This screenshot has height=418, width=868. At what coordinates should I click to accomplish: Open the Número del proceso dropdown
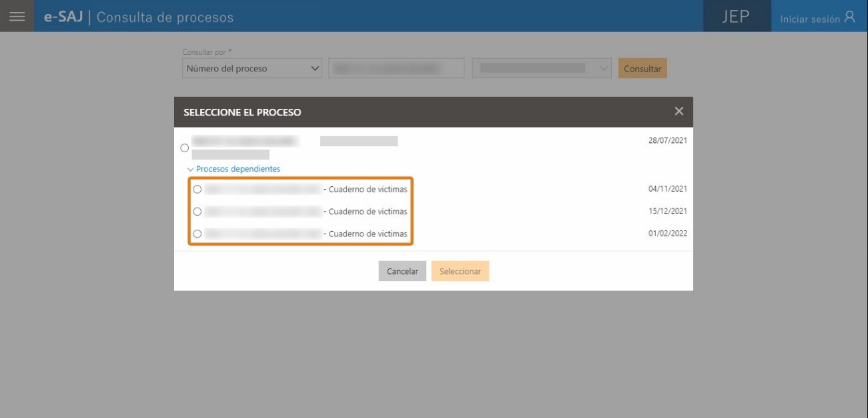coord(252,68)
